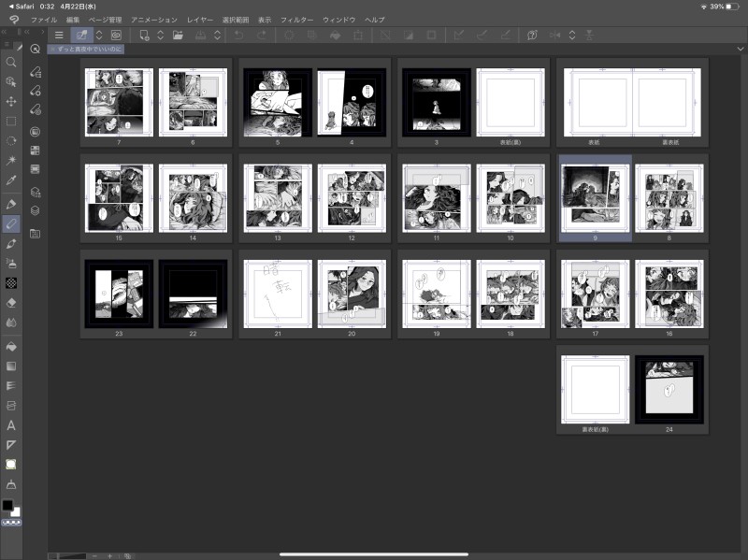The width and height of the screenshot is (748, 560).
Task: Select the Frame border tool
Action: [11, 406]
